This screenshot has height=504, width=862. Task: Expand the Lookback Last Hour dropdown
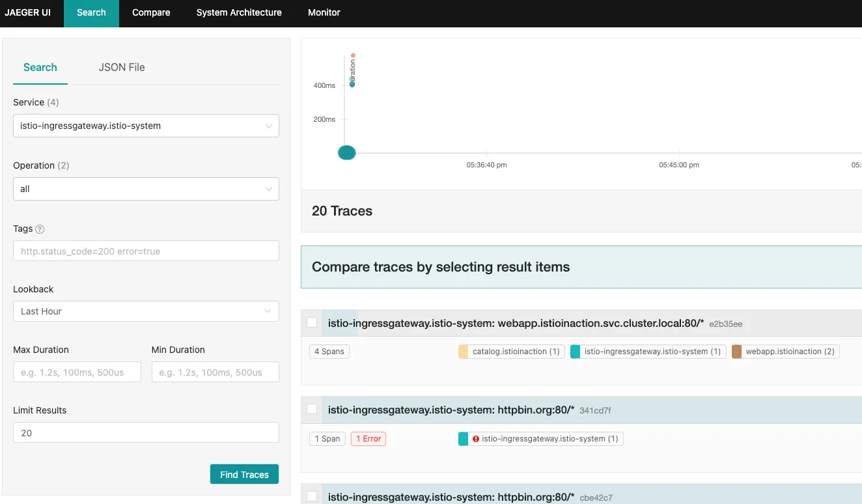pyautogui.click(x=146, y=311)
